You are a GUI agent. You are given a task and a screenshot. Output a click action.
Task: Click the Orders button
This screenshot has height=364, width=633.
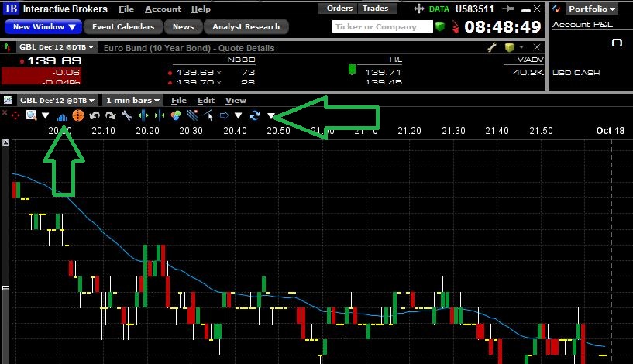[x=339, y=9]
